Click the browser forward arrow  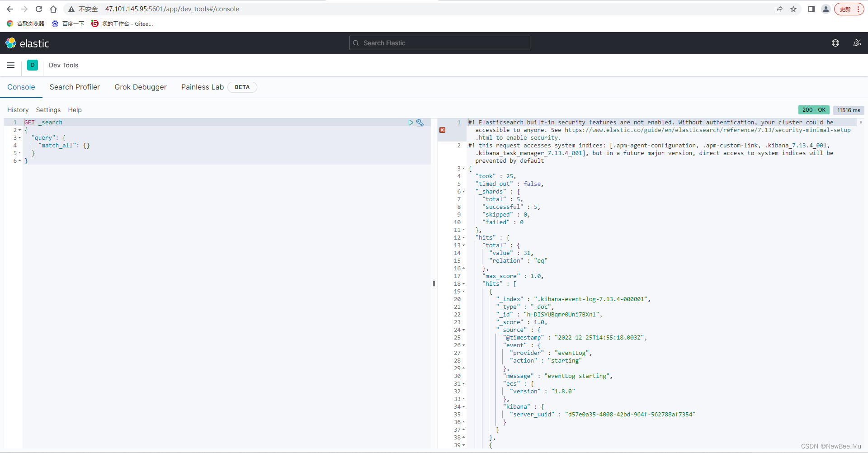point(24,9)
